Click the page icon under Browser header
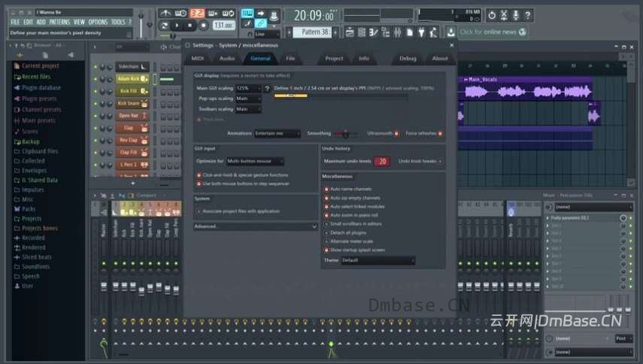Image resolution: width=643 pixels, height=364 pixels. pos(45,55)
